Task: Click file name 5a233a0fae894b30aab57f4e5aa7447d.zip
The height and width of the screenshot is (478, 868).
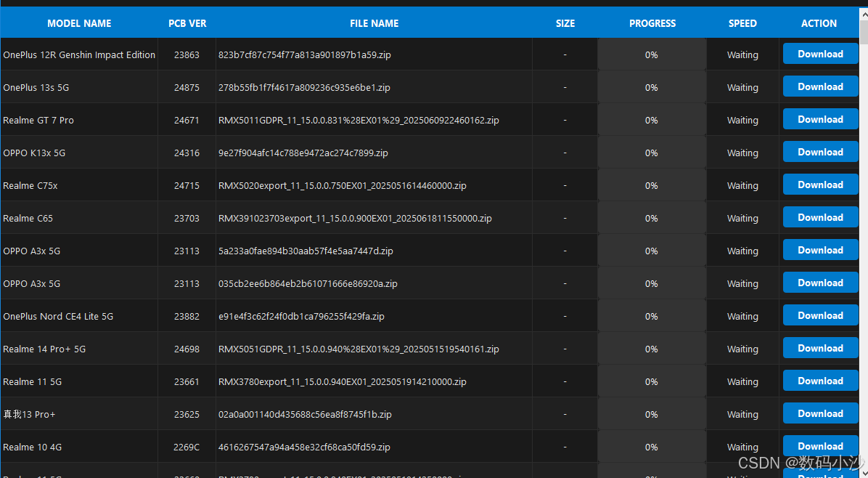Action: (x=306, y=251)
